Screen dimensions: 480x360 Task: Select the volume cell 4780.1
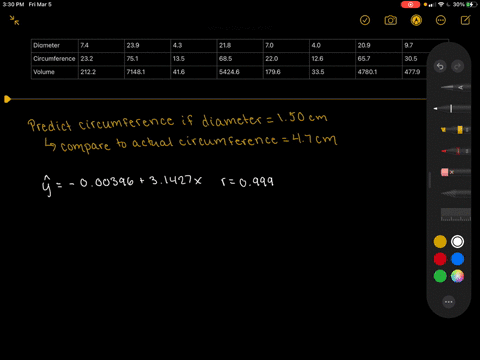pyautogui.click(x=379, y=72)
